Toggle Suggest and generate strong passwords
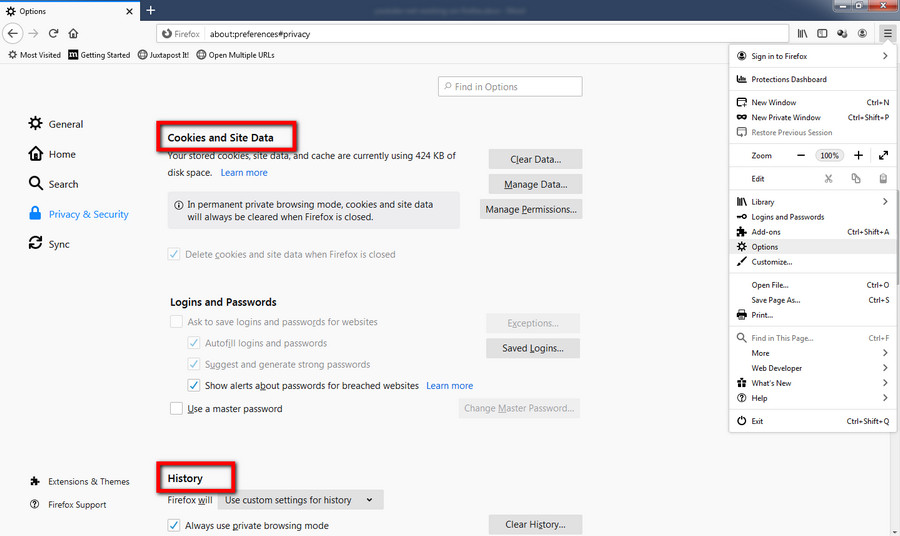The image size is (900, 536). [194, 364]
